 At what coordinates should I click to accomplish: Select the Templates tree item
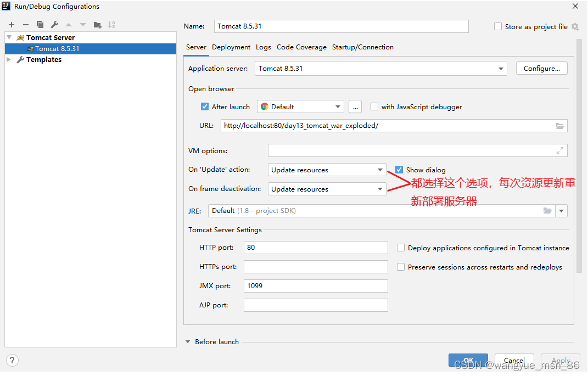point(44,60)
